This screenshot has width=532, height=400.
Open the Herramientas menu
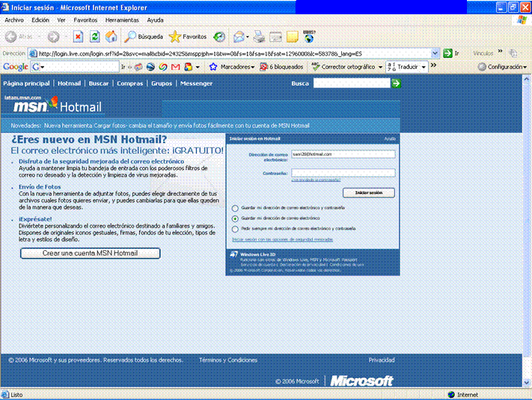coord(121,19)
